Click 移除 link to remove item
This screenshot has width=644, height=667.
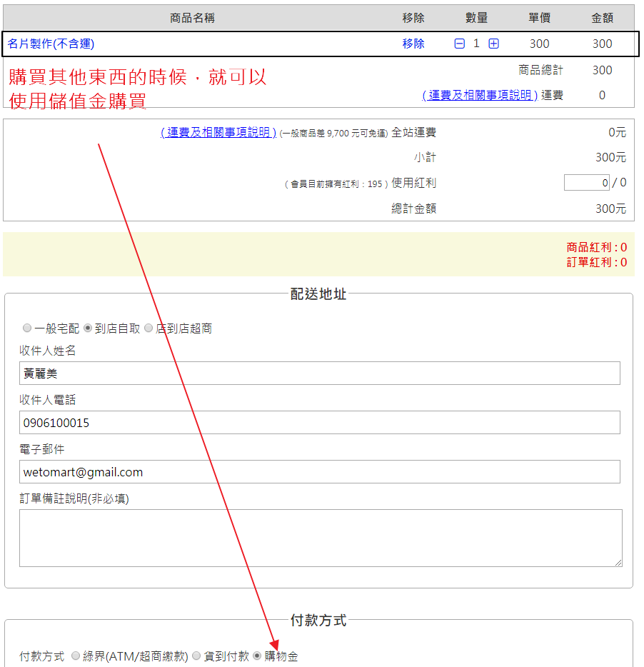point(413,44)
